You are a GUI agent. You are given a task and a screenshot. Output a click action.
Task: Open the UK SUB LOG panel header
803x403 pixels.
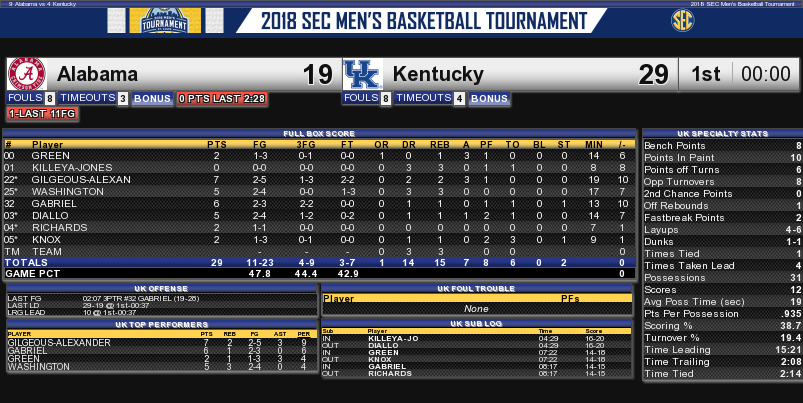click(476, 324)
